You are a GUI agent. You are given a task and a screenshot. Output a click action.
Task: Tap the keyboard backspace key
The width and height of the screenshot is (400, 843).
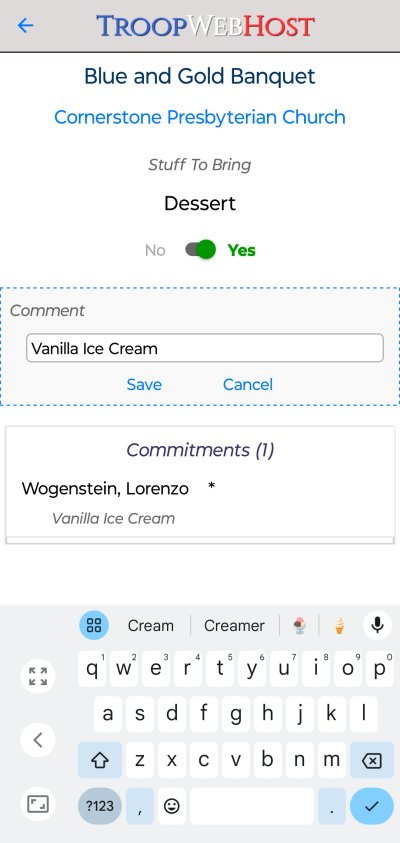pyautogui.click(x=372, y=760)
